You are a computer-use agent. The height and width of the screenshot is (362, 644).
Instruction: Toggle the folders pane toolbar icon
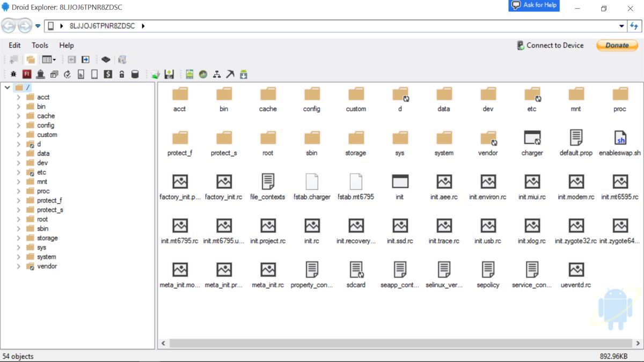31,60
